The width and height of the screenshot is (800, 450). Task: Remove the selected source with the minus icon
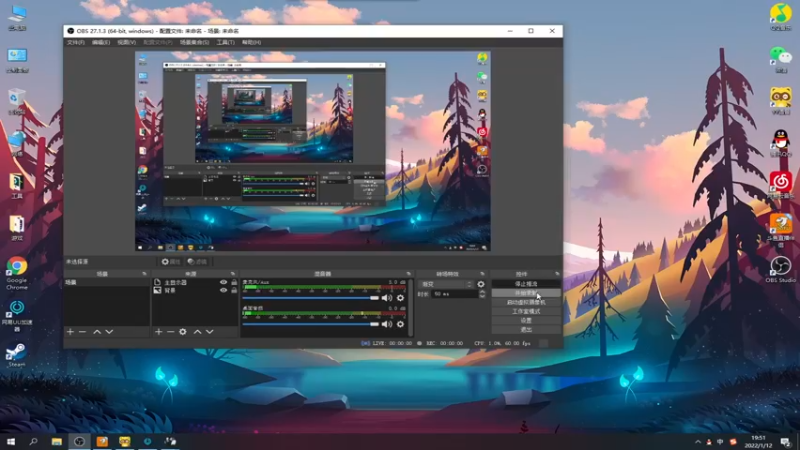pos(170,332)
